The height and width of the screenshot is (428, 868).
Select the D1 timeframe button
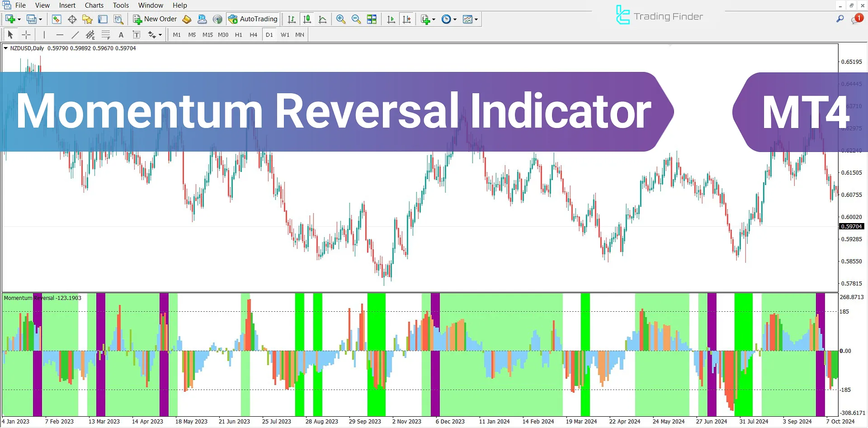tap(269, 34)
